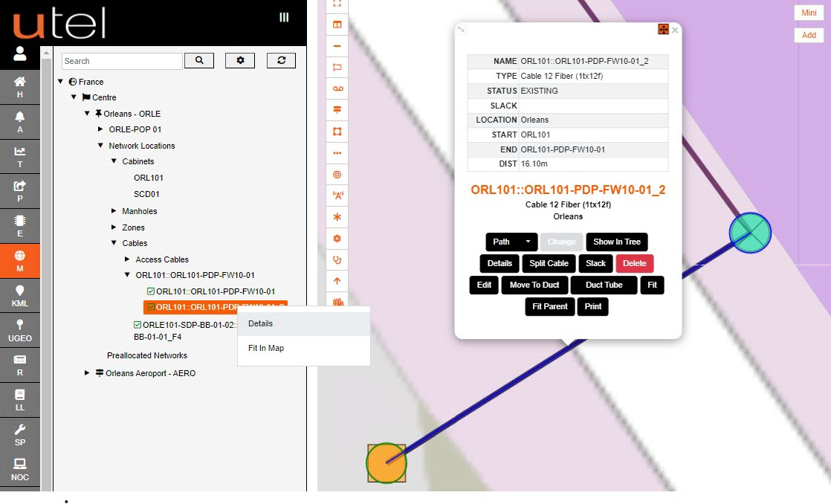Uncheck ORL101::ORL101-PDP-FW10-01 cable checkbox
Screen dimensions: 831x504
point(151,291)
